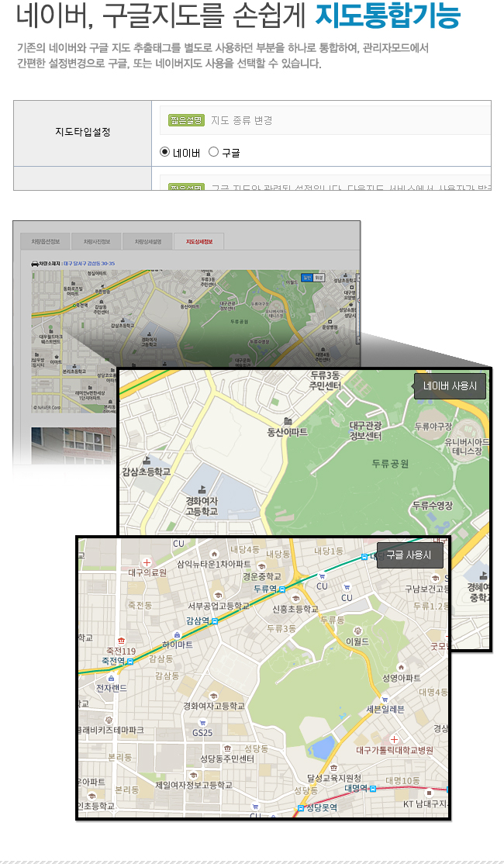Click the 전자랜드 store icon
This screenshot has width=504, height=864.
pyautogui.click(x=111, y=678)
